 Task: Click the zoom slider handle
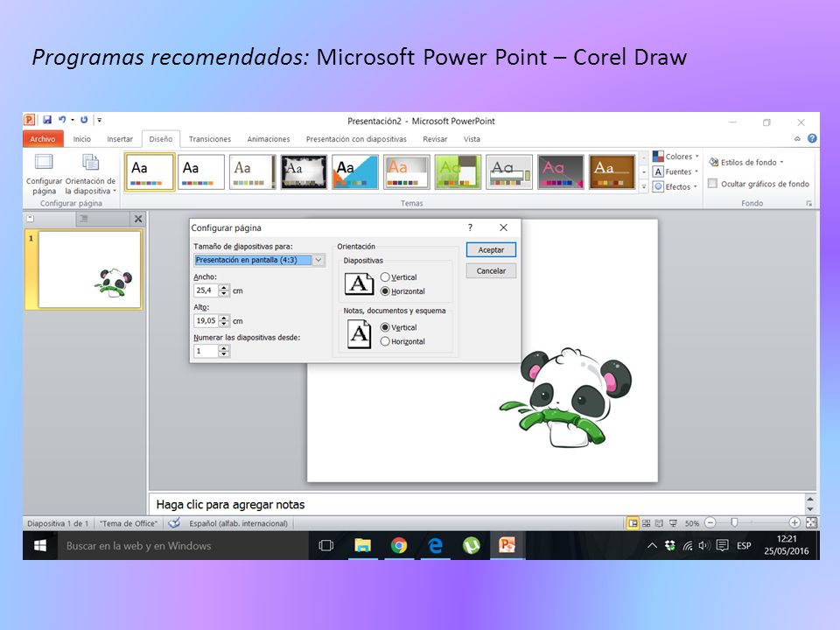point(734,522)
